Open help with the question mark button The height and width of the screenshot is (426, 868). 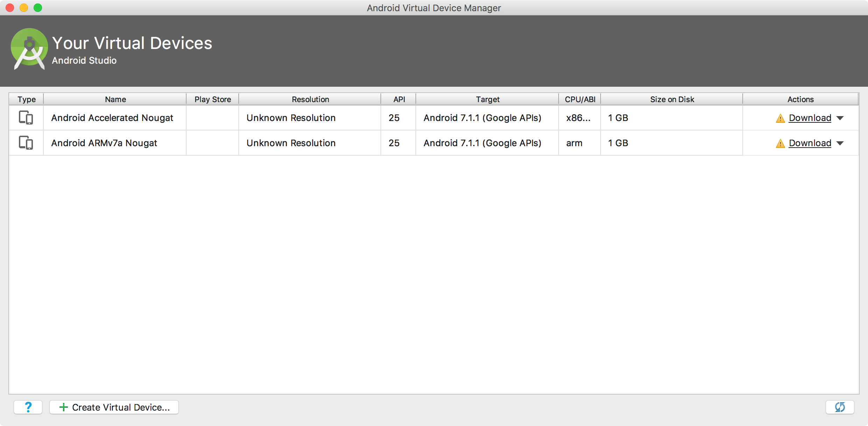tap(28, 407)
